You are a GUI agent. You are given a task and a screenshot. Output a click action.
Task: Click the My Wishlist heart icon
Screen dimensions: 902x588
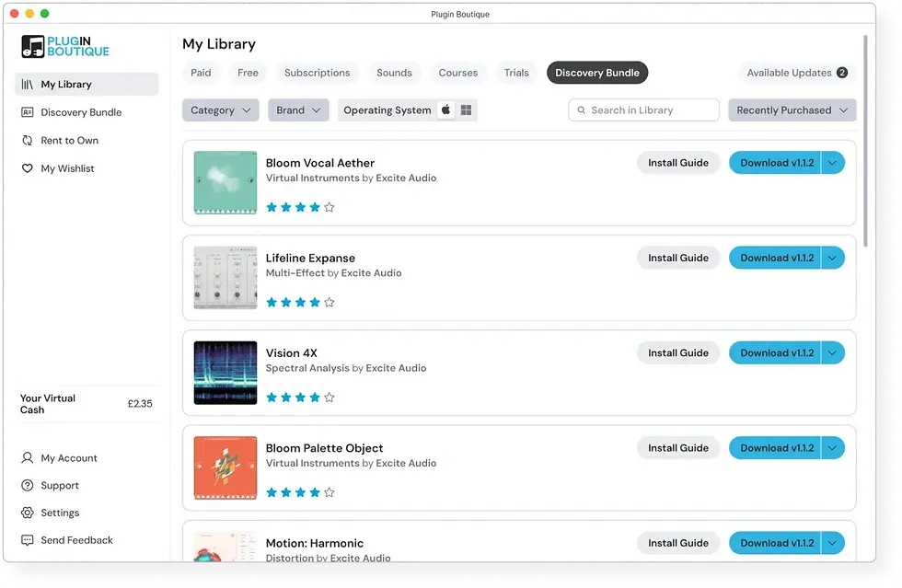point(27,168)
